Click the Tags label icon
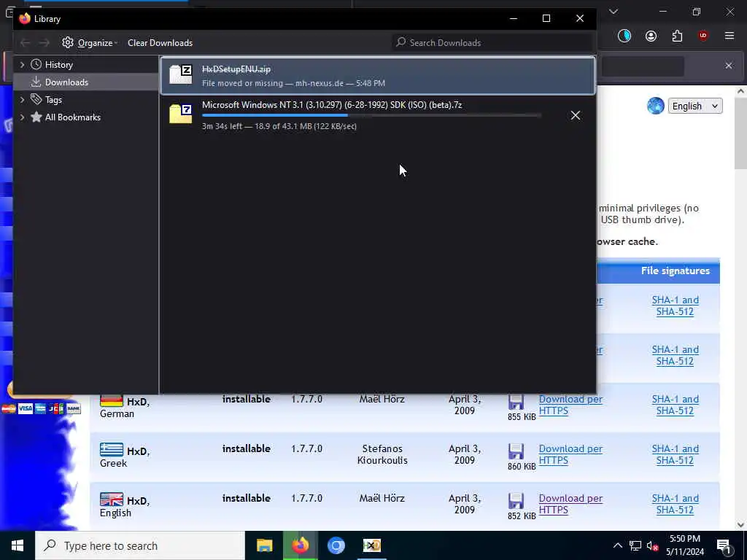 pos(36,99)
